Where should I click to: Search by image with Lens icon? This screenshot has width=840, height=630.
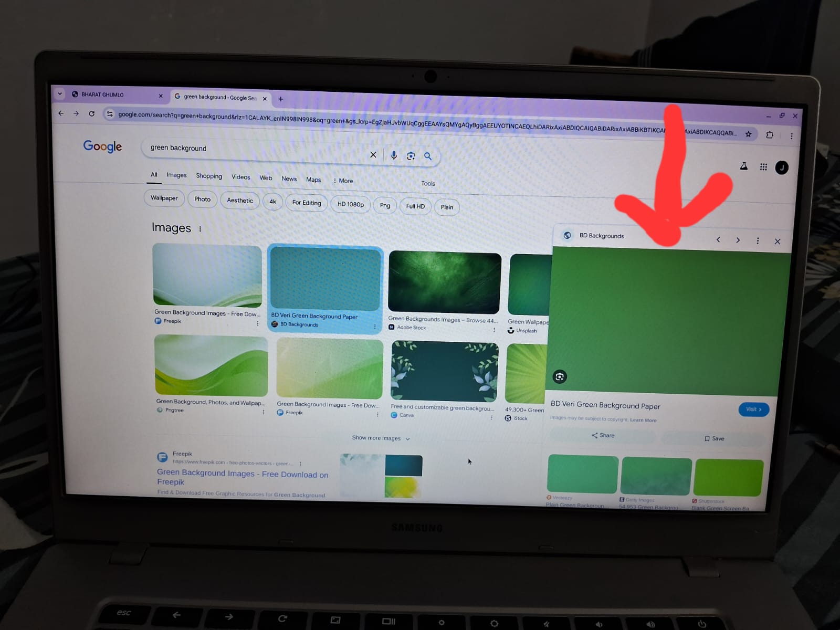[411, 156]
